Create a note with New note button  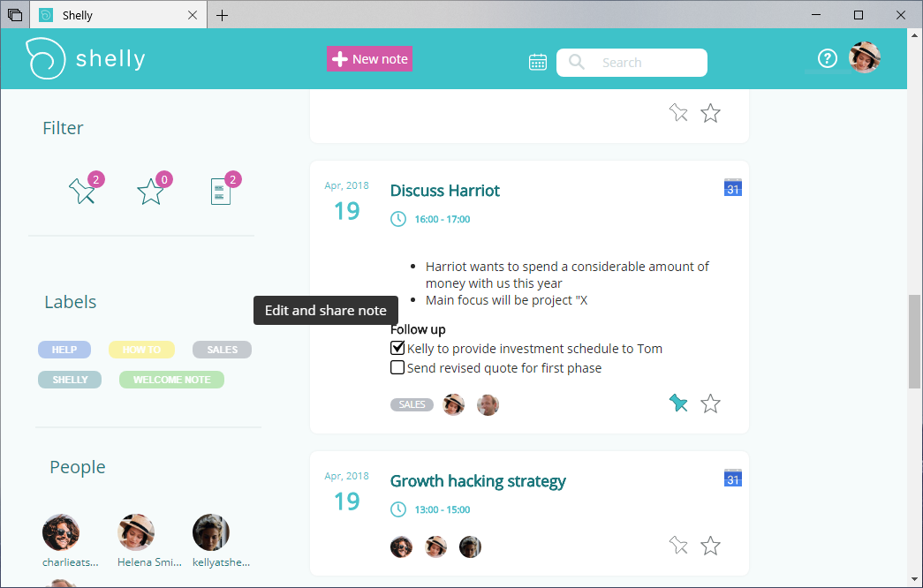(x=369, y=59)
